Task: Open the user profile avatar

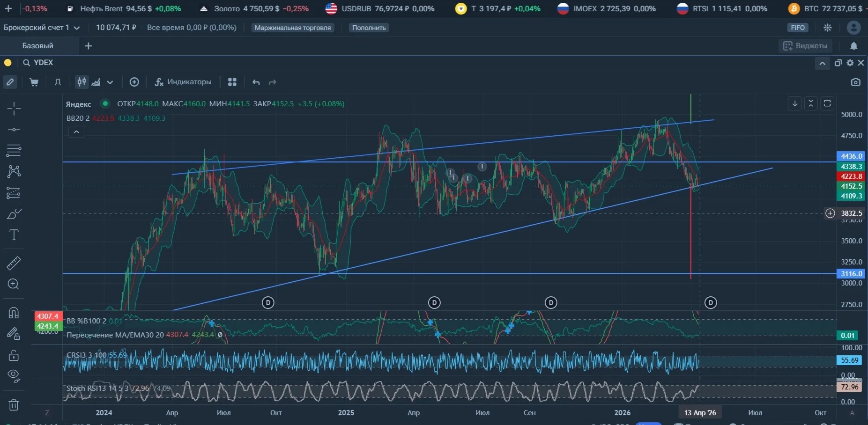Action: pos(854,28)
